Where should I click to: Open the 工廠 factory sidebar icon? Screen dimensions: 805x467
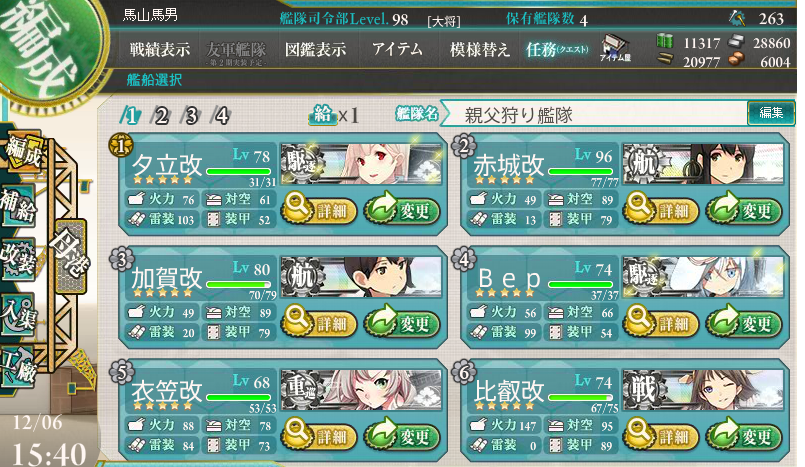18,365
